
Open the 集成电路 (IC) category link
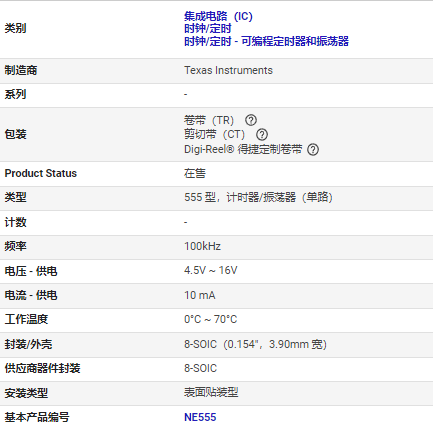218,16
